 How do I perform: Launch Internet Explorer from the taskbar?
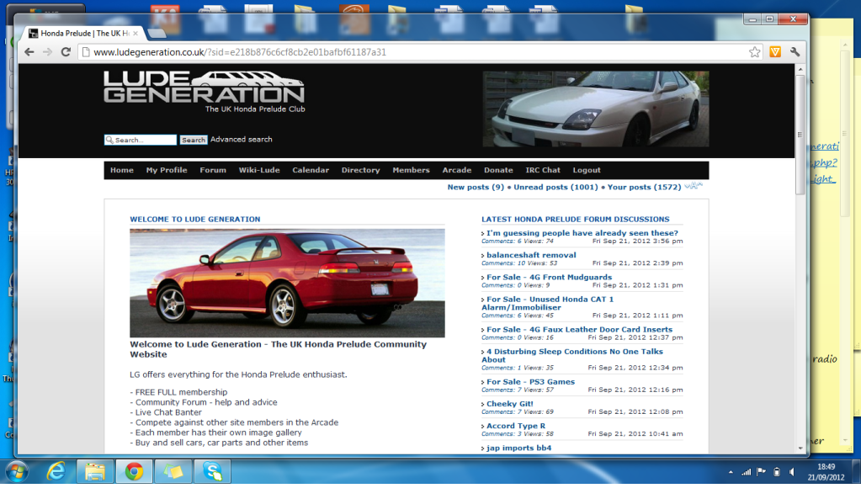(x=56, y=472)
